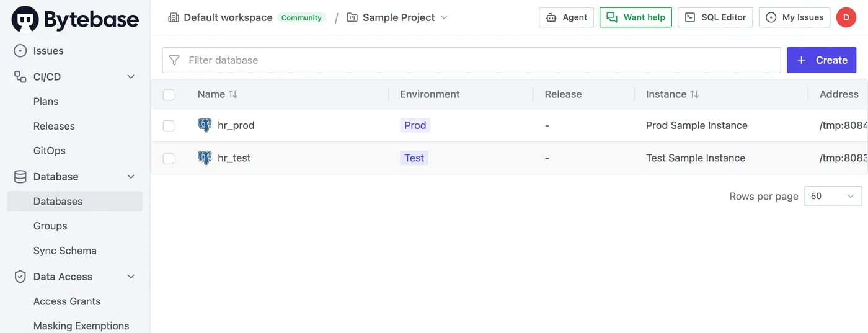The image size is (868, 333).
Task: Click the /tmp:8084 address cell
Action: pyautogui.click(x=843, y=125)
